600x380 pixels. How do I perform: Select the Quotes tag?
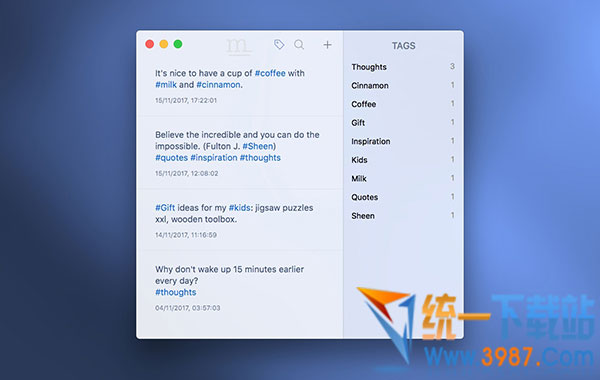[x=403, y=197]
